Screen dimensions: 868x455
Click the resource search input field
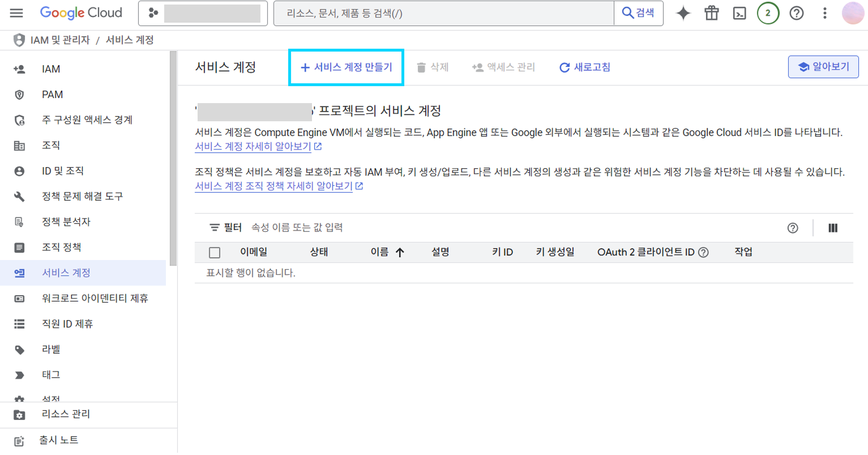tap(444, 13)
